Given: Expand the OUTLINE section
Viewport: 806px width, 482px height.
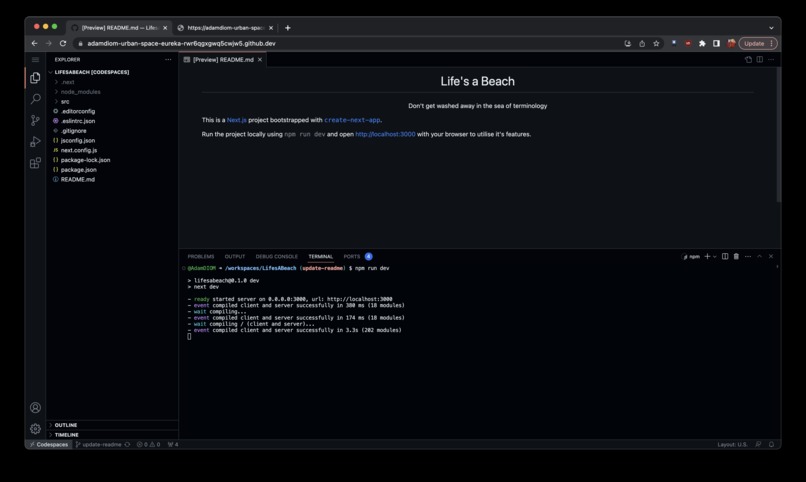Looking at the screenshot, I should click(65, 425).
